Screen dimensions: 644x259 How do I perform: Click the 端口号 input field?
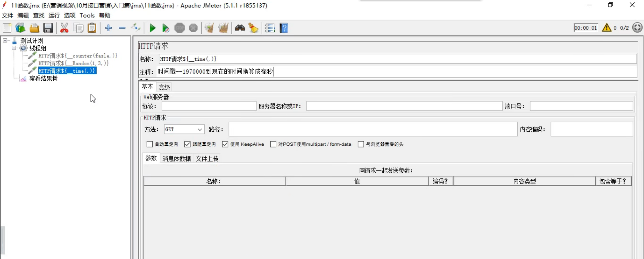[x=581, y=106]
